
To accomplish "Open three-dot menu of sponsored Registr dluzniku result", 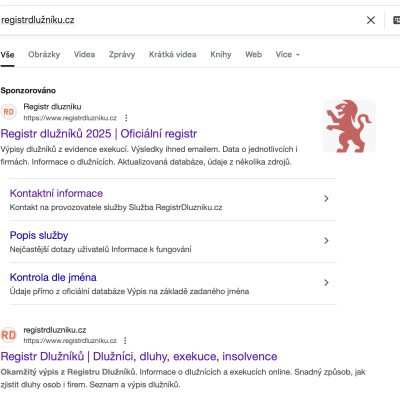I will (x=126, y=118).
